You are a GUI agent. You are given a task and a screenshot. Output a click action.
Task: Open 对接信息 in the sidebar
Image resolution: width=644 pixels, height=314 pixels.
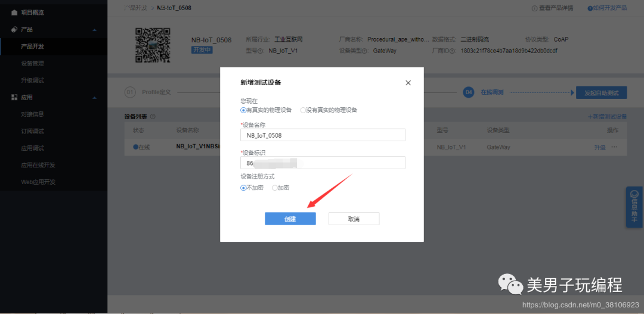32,114
